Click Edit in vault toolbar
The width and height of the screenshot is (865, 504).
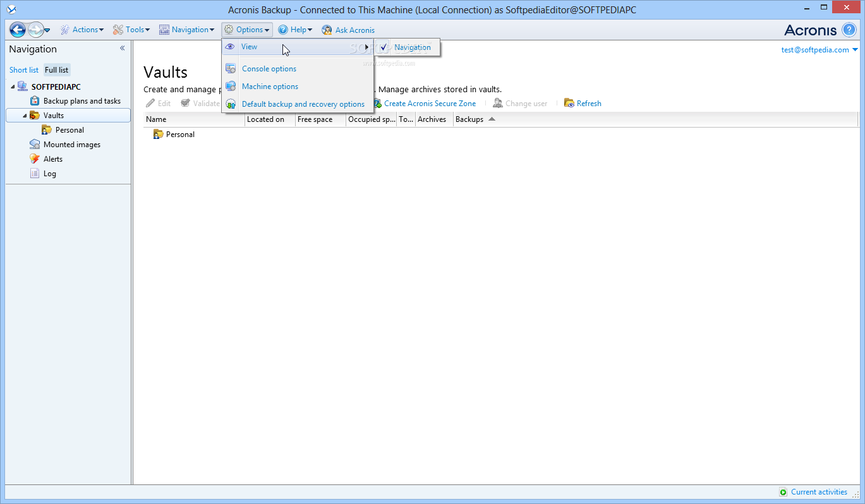pos(158,104)
